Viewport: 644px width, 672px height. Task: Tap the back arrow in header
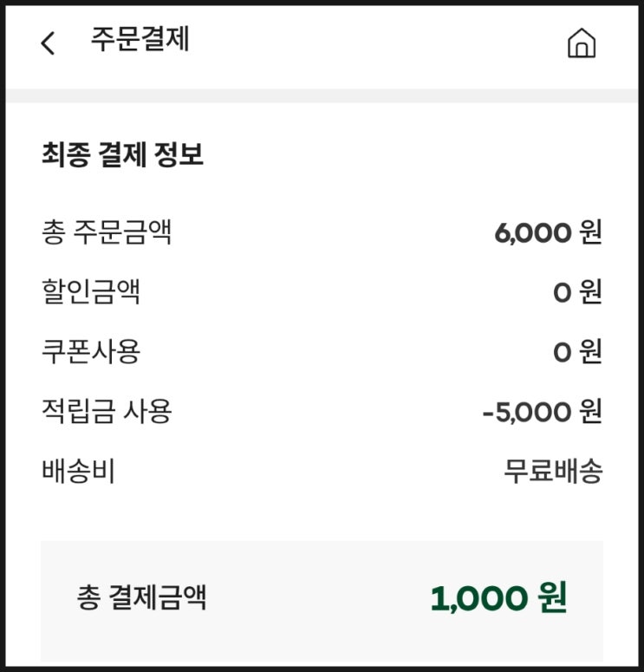click(49, 43)
